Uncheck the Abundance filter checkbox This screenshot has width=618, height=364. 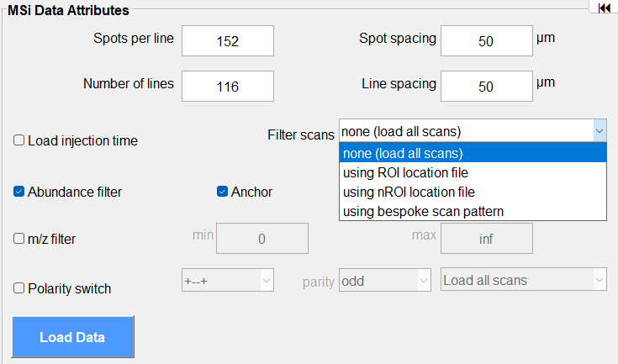tap(18, 192)
